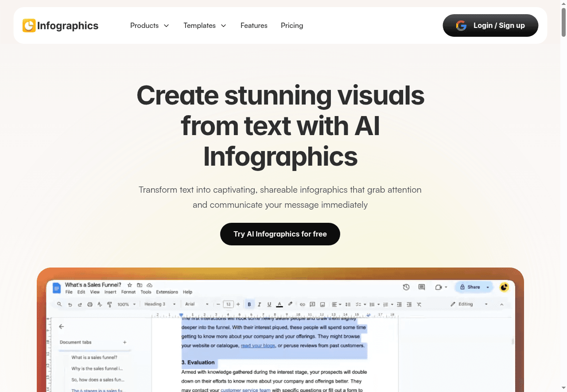Image resolution: width=567 pixels, height=392 pixels.
Task: Follow the 'read our blogs' link
Action: tap(258, 345)
